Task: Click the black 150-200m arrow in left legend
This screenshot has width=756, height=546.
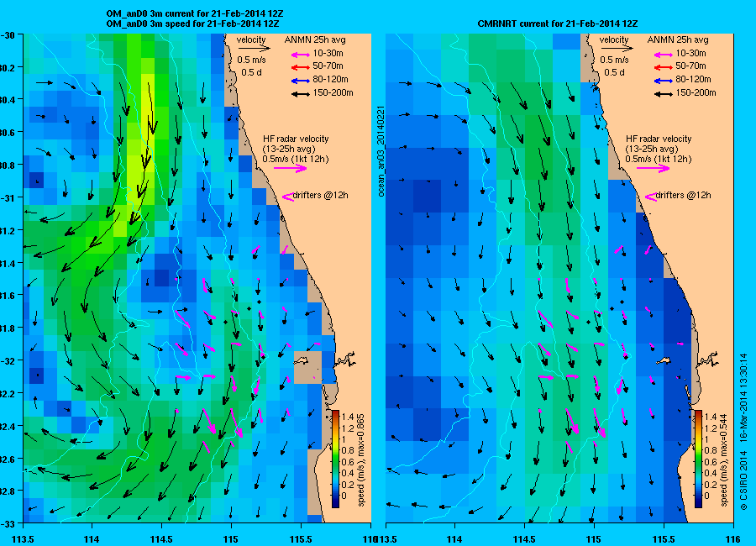Action: (301, 94)
